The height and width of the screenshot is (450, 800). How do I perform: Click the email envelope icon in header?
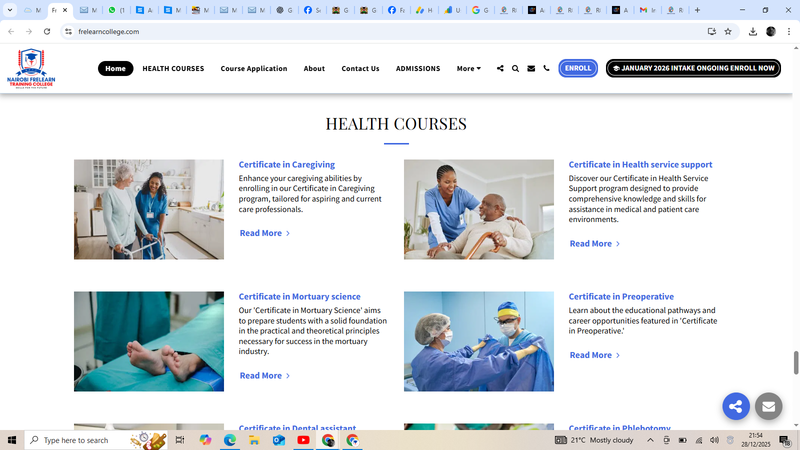point(531,69)
